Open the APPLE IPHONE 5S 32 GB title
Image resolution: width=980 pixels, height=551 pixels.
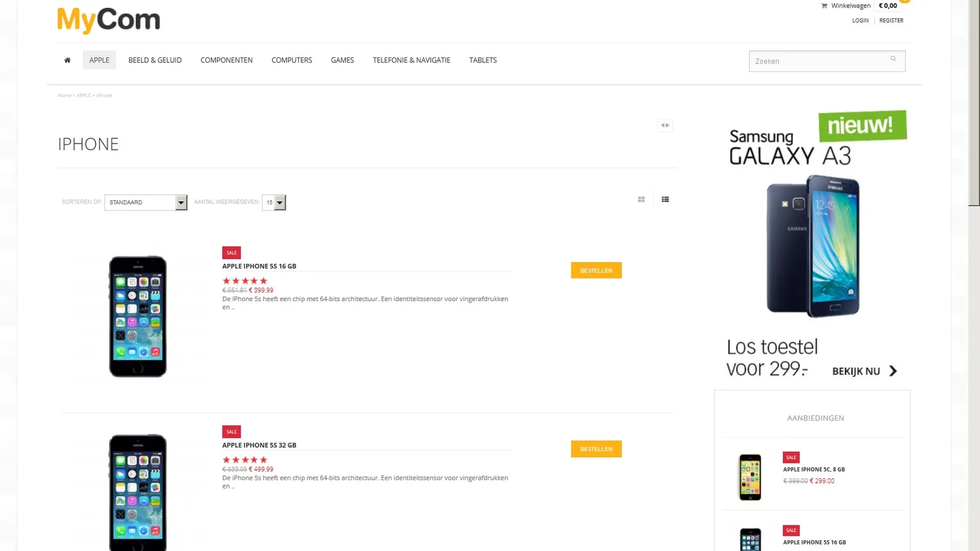(259, 445)
